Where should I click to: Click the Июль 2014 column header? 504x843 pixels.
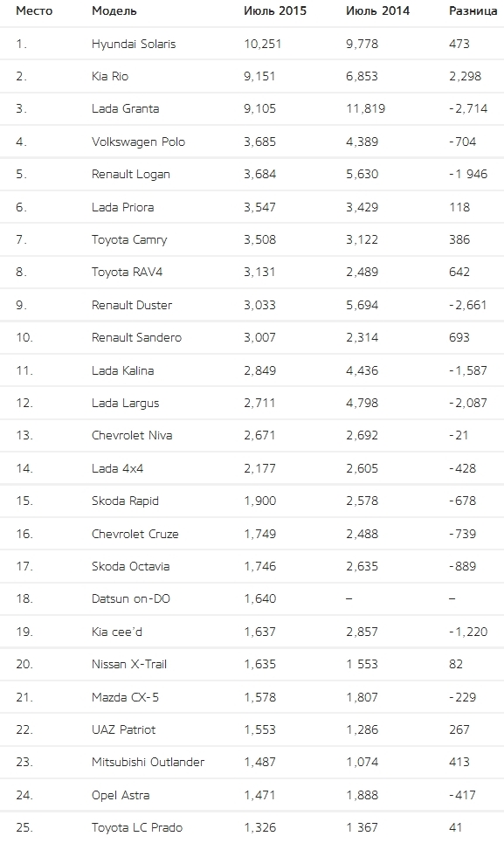377,10
